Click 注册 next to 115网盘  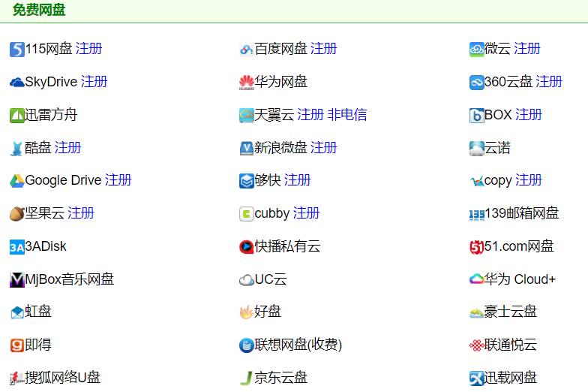tap(88, 49)
